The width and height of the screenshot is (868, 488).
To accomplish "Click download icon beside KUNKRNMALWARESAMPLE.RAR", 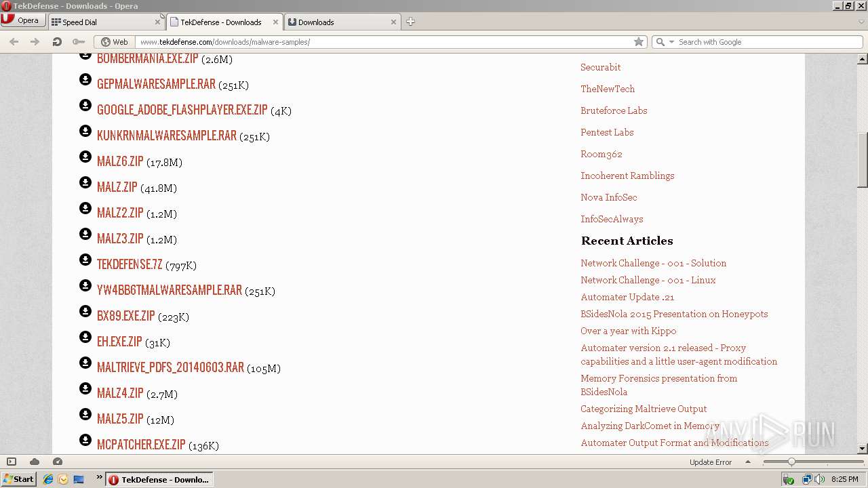I will (85, 131).
